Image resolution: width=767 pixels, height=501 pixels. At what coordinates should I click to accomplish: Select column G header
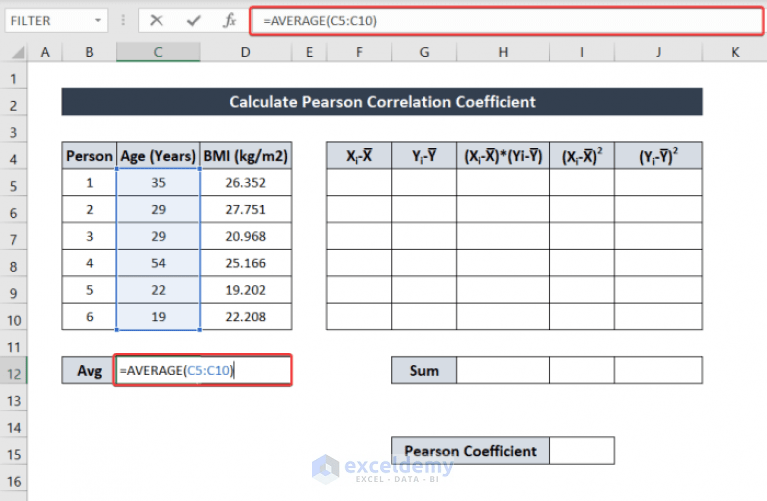[x=424, y=52]
